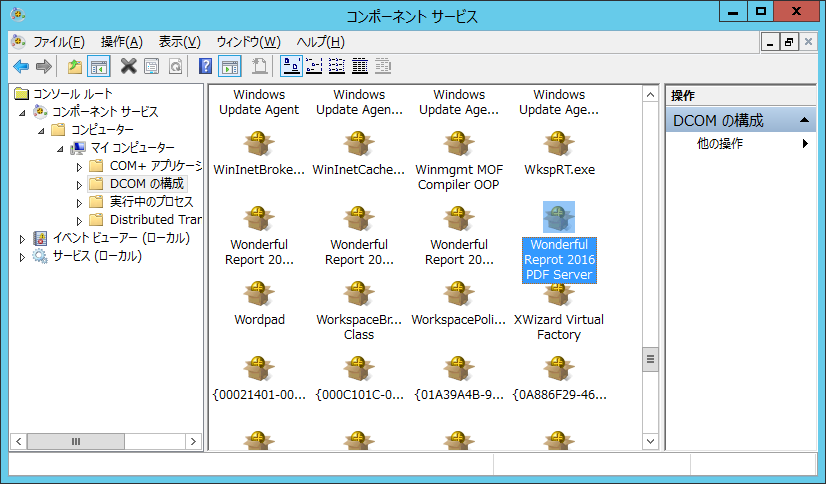Select Winmgmt MOF Compiler OOP item
This screenshot has height=484, width=826.
point(459,162)
